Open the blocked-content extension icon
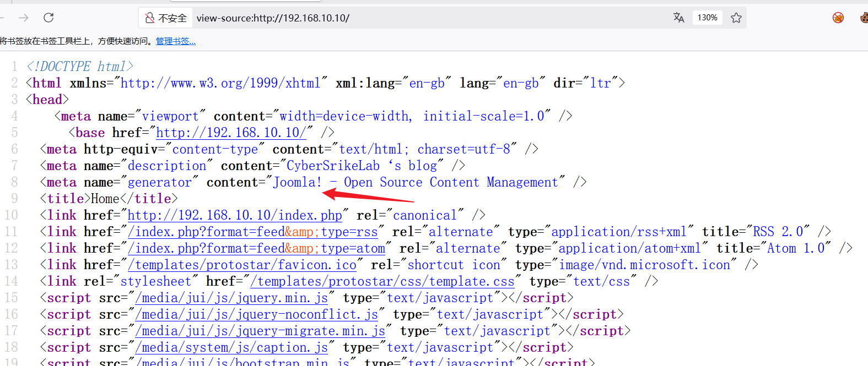Screen dimensions: 868x366 [838, 18]
